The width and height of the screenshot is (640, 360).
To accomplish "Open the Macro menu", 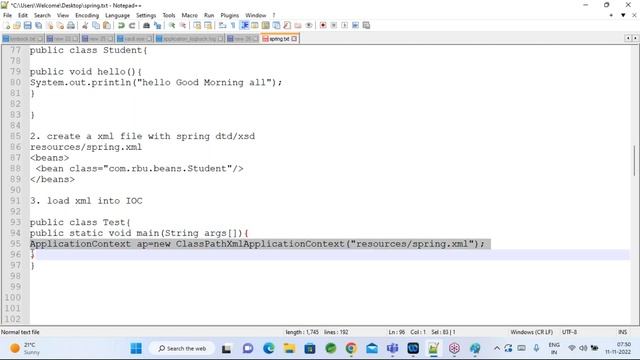I will [189, 15].
